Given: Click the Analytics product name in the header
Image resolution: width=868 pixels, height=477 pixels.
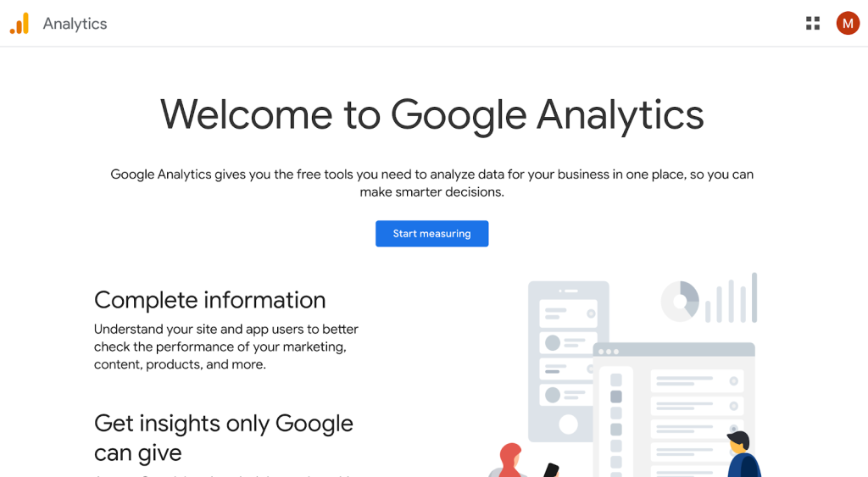Looking at the screenshot, I should (x=75, y=24).
